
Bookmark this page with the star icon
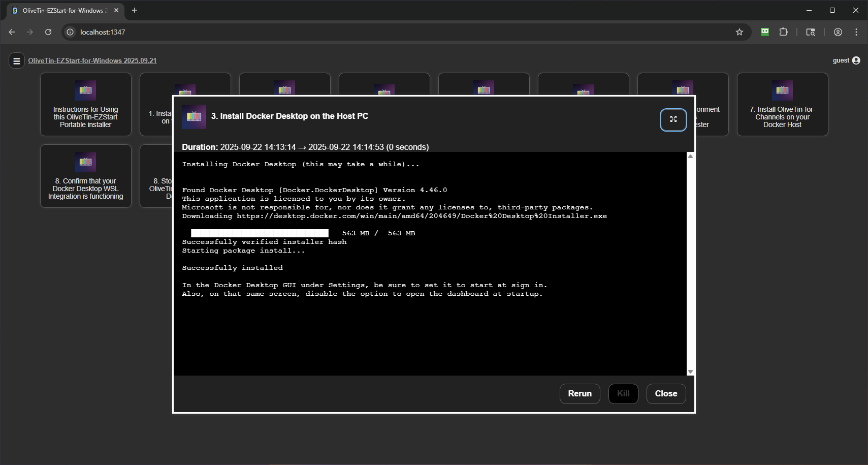[x=739, y=32]
